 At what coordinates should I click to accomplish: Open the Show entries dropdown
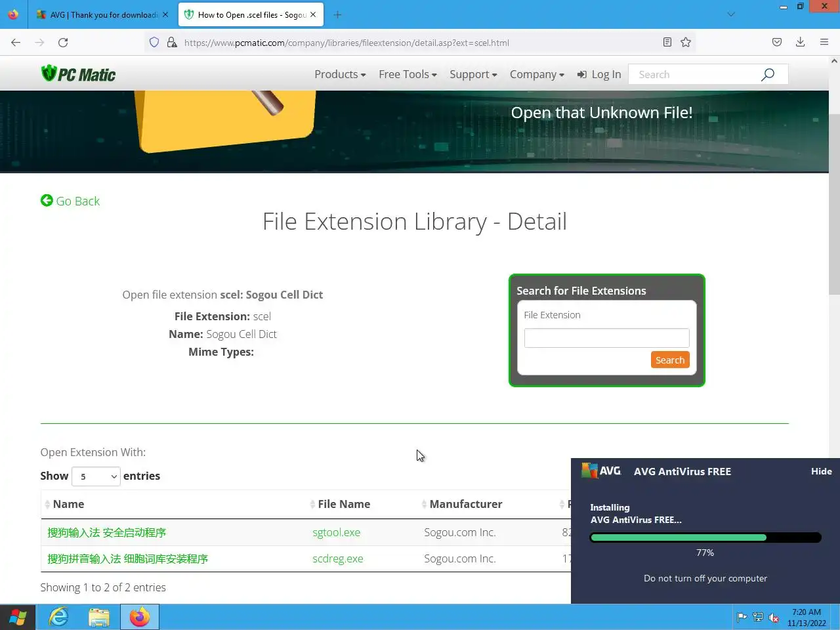point(96,476)
